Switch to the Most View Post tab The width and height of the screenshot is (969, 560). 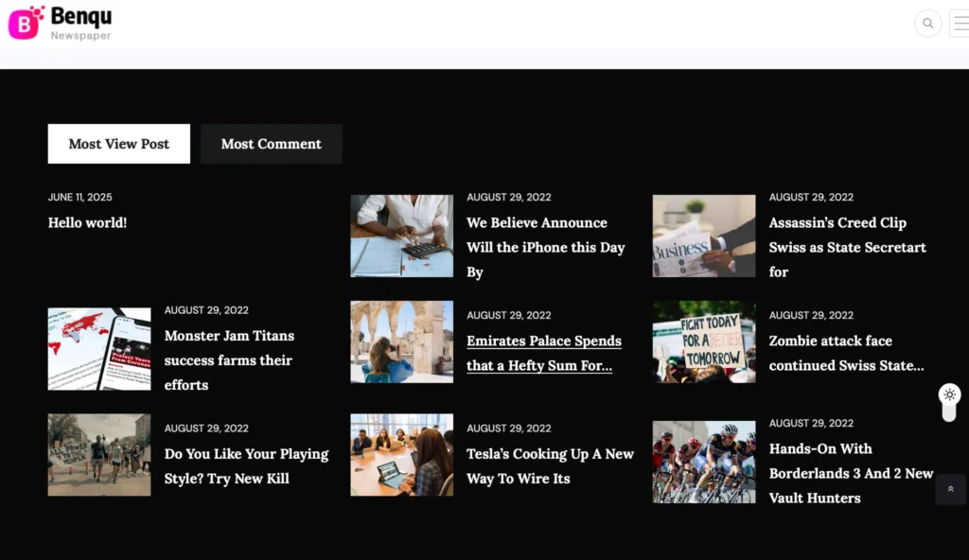click(118, 144)
